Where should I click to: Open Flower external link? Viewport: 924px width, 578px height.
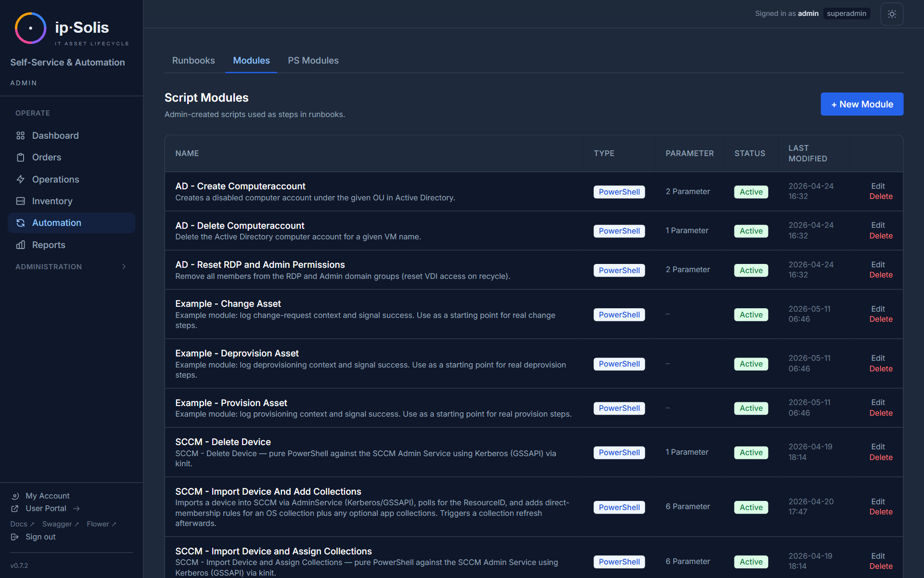coord(101,524)
